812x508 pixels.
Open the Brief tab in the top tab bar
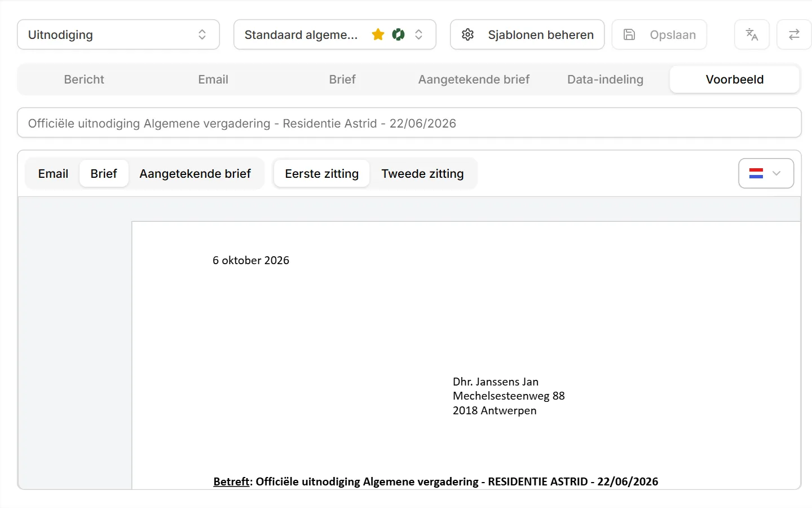[342, 80]
